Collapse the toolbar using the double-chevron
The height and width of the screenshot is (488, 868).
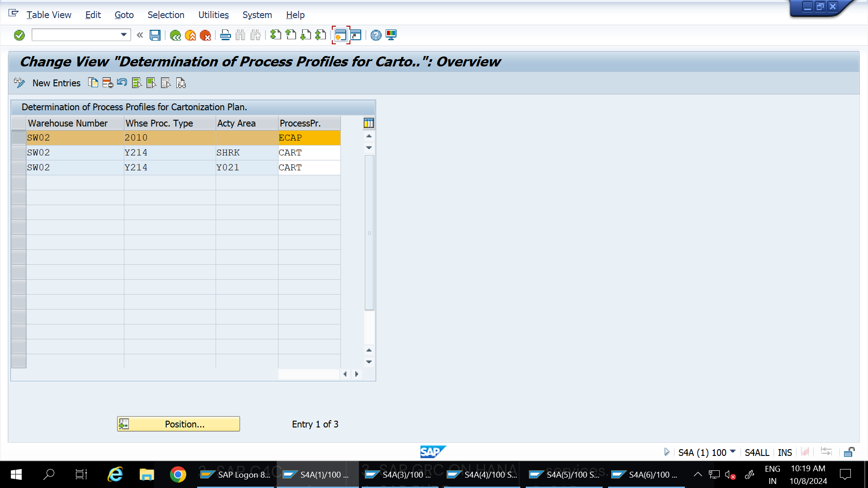(x=140, y=35)
